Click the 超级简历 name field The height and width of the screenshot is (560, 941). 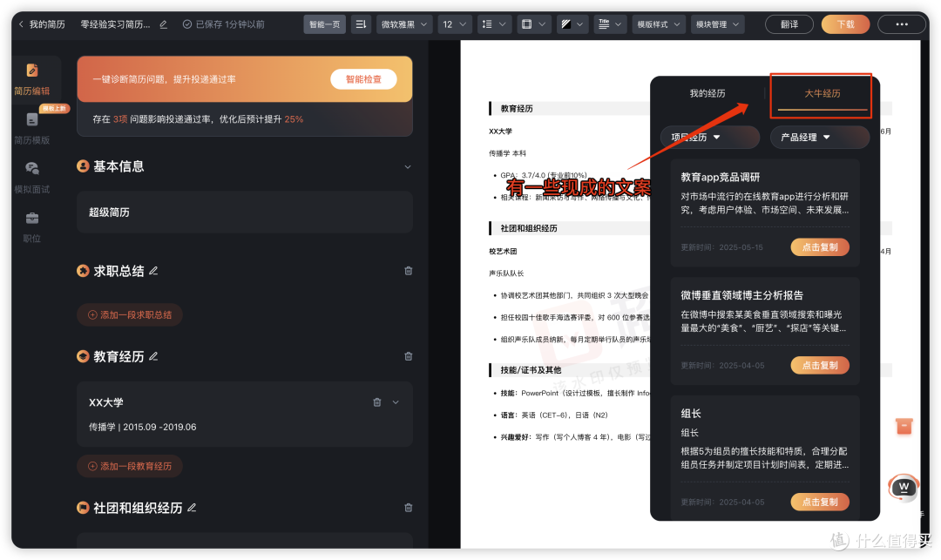(x=244, y=213)
